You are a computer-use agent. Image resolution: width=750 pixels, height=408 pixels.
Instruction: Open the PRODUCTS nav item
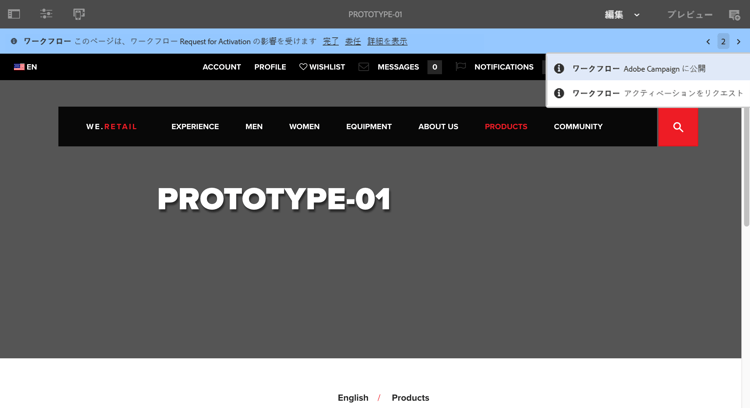506,127
